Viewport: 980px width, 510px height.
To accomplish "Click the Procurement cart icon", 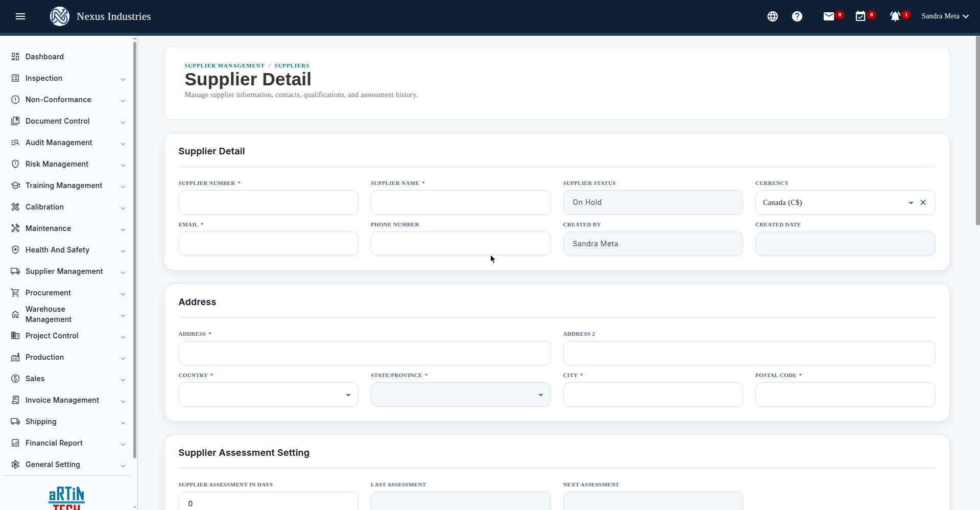I will pos(15,293).
